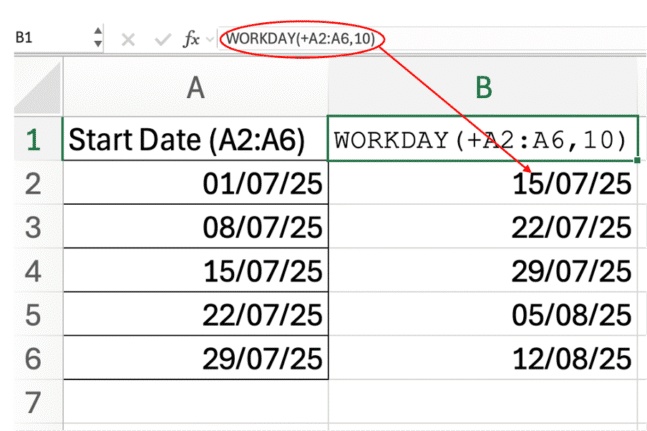Click into the formula bar WORKDAY text
This screenshot has width=647, height=431.
pos(299,38)
